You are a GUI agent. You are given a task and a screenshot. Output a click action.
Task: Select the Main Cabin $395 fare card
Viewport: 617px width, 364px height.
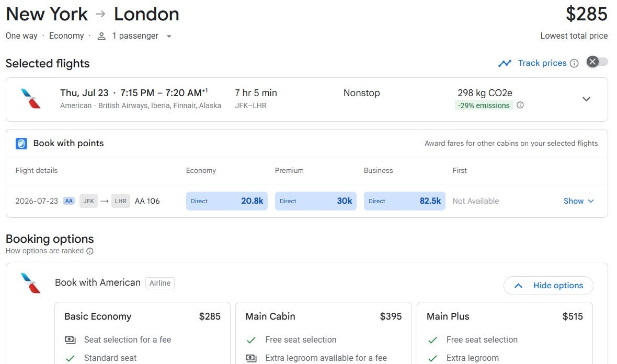click(x=324, y=333)
